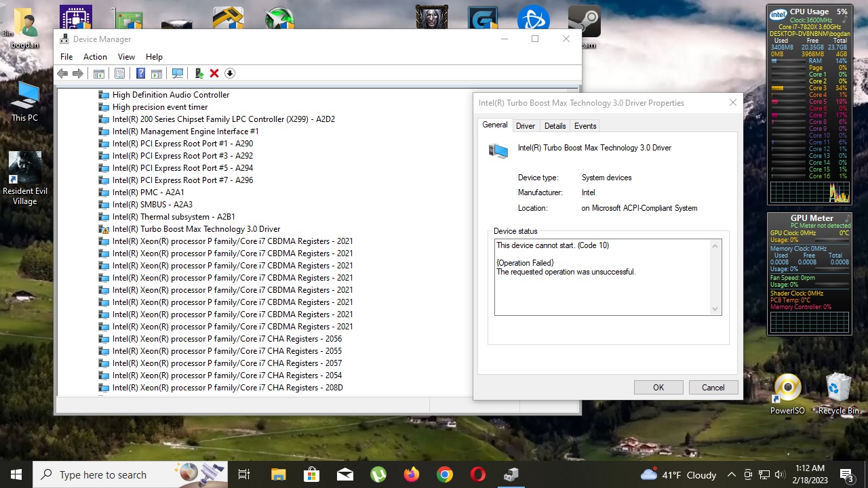Select CHA Registers - 2054 entry
Screen dimensions: 868x488
click(x=227, y=375)
